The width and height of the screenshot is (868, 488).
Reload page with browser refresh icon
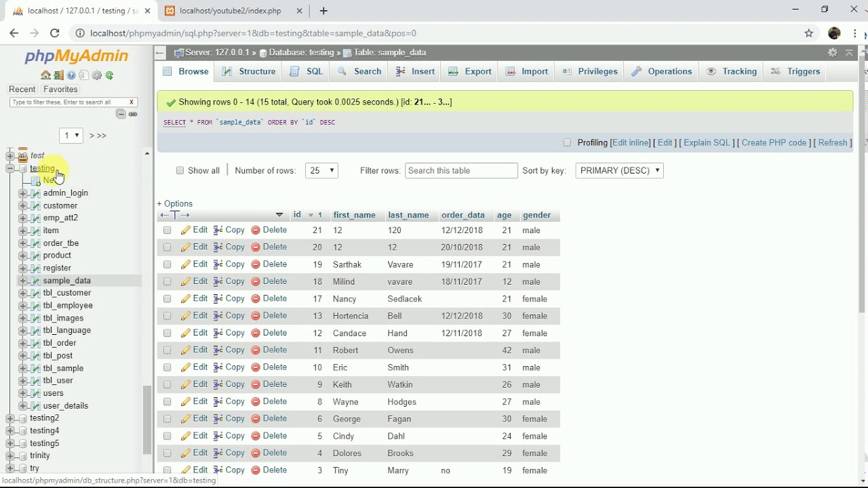55,33
